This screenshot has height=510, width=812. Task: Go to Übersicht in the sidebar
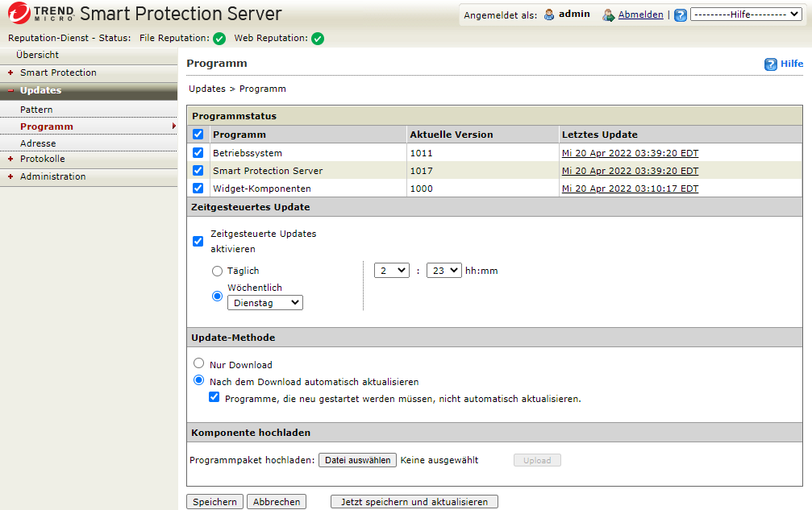click(37, 55)
